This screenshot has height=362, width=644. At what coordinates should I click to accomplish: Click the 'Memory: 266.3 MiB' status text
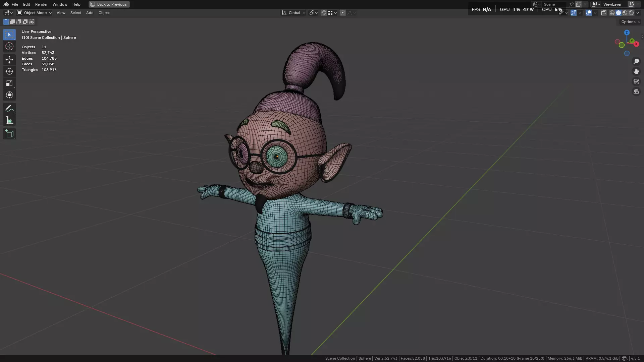click(565, 358)
